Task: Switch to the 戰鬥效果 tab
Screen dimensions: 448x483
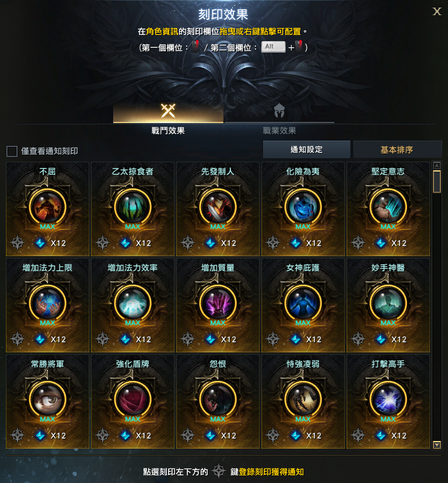Action: point(168,120)
